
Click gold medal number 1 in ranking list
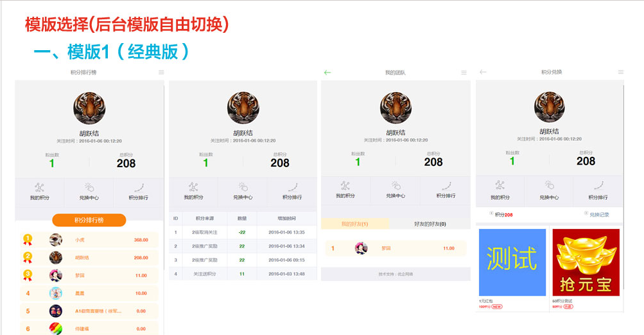click(28, 240)
